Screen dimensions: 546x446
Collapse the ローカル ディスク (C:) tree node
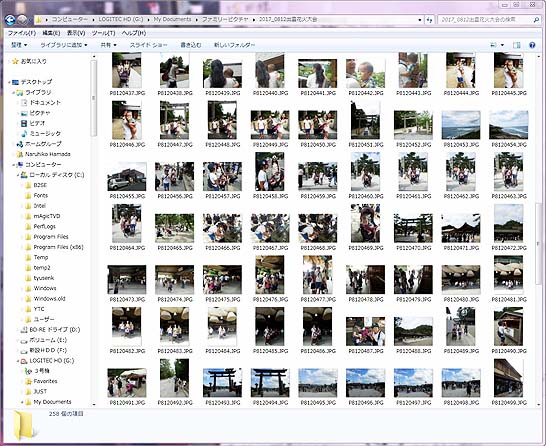click(x=17, y=175)
